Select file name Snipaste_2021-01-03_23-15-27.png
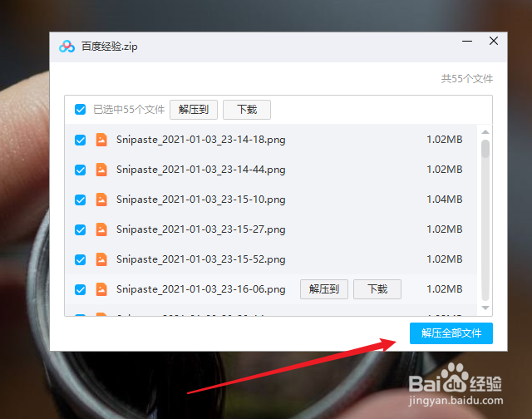This screenshot has height=419, width=532. click(x=201, y=229)
